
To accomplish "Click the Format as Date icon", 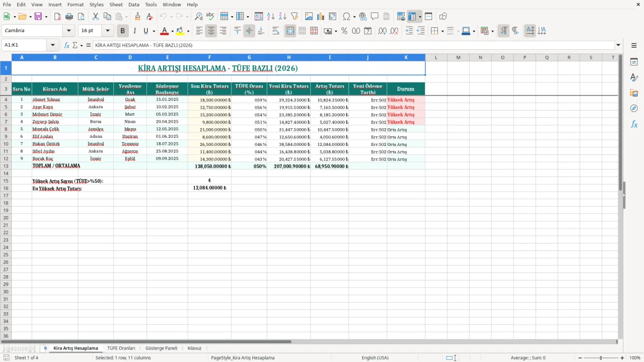I will pyautogui.click(x=368, y=31).
